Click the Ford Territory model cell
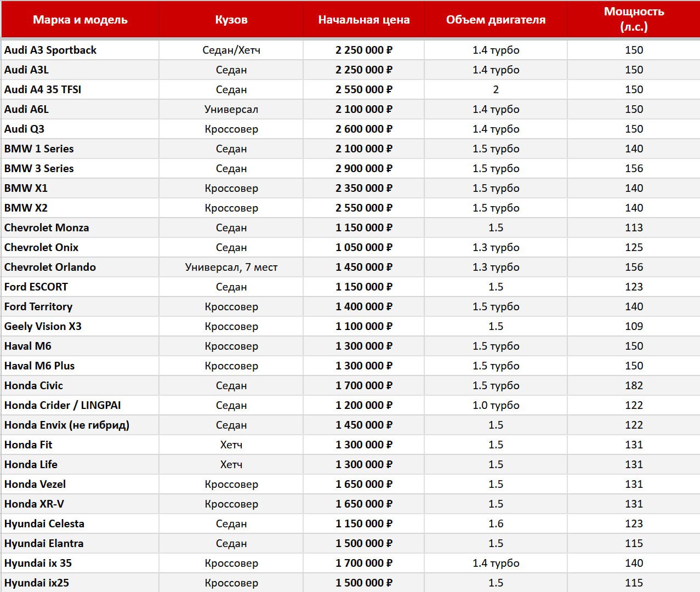This screenshot has height=592, width=700. tap(38, 306)
